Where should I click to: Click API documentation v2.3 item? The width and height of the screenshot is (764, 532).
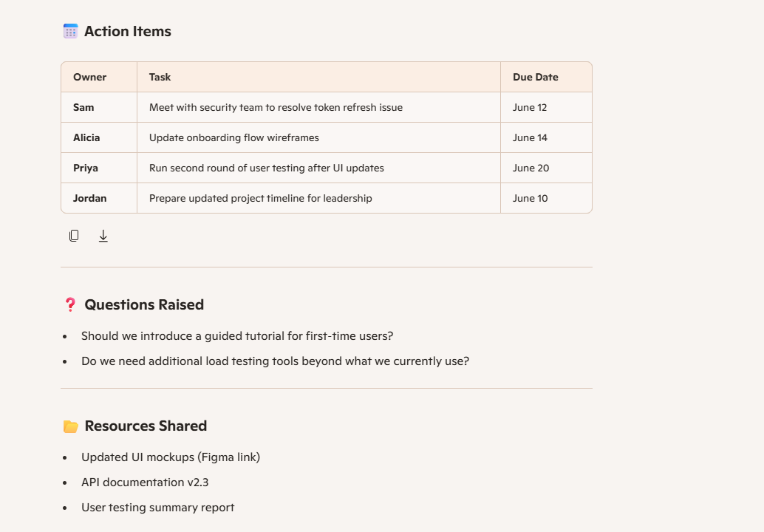point(145,482)
